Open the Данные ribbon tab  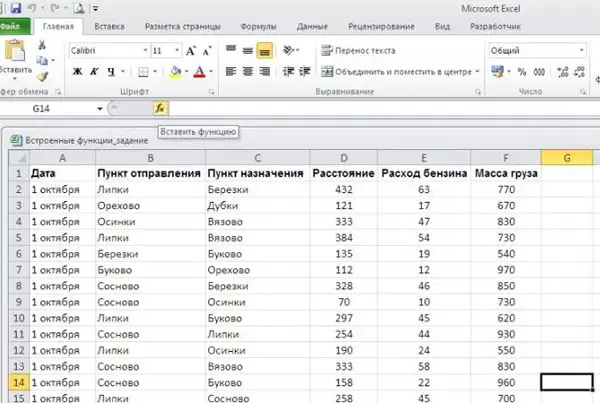tap(312, 26)
